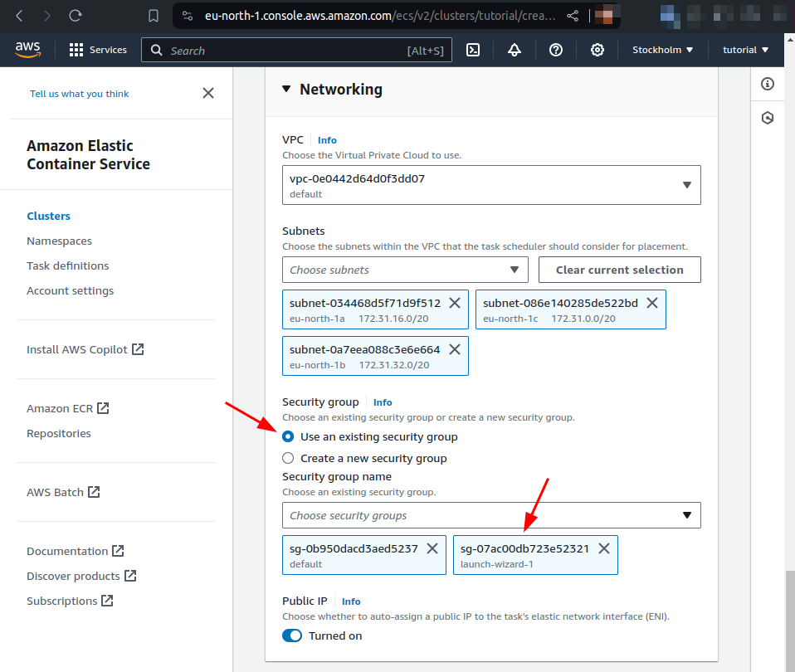
Task: Bookmark this page via the bookmark icon
Action: point(154,17)
